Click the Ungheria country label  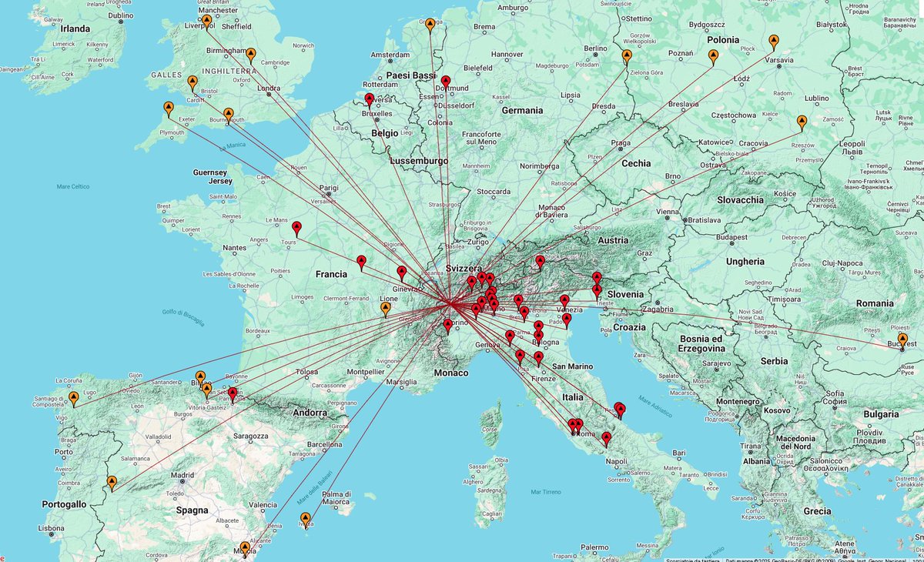(x=745, y=261)
